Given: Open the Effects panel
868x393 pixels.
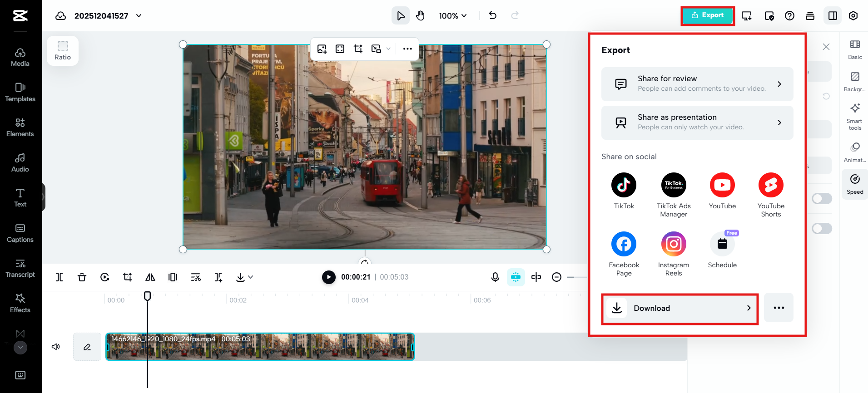Looking at the screenshot, I should pyautogui.click(x=20, y=304).
